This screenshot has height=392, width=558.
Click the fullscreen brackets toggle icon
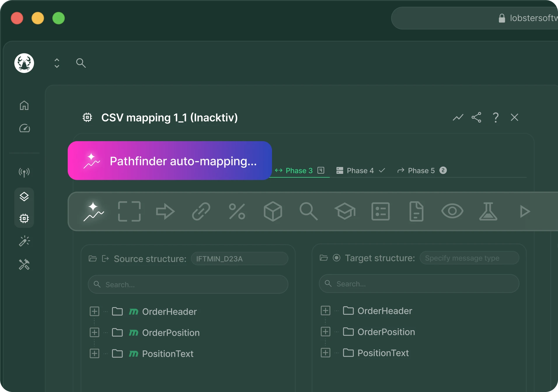[129, 211]
